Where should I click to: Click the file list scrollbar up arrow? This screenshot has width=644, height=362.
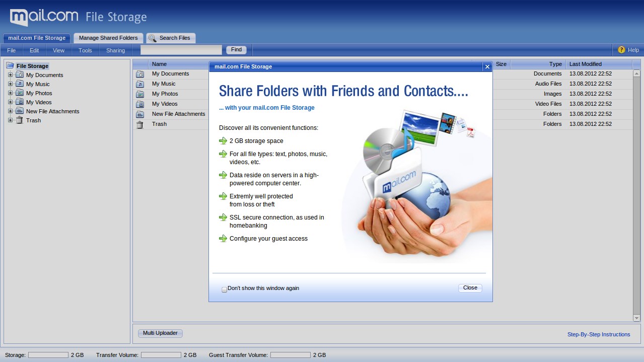click(x=636, y=74)
